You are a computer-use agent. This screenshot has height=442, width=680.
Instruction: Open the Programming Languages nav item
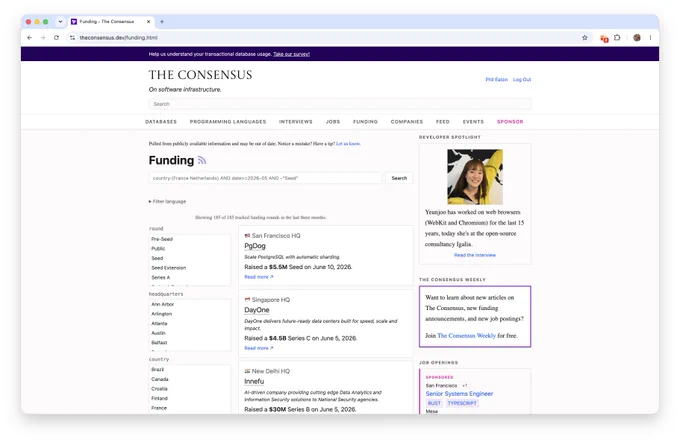tap(228, 122)
